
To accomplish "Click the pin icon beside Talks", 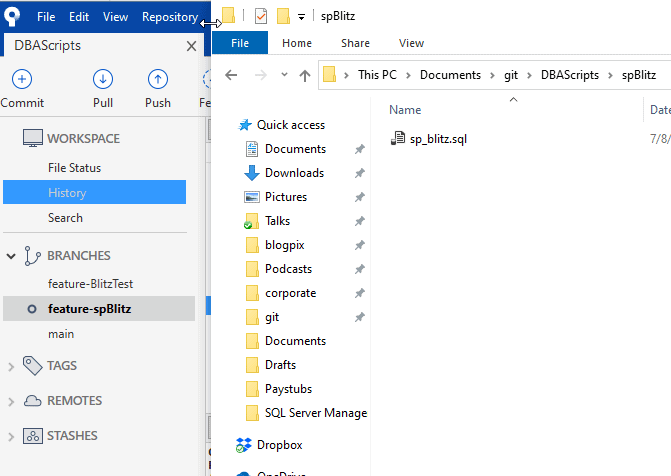I will (x=359, y=221).
